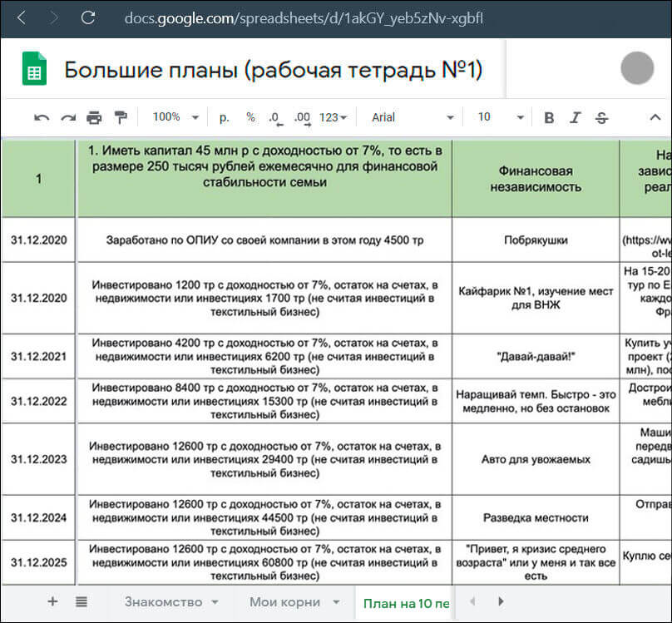Image resolution: width=672 pixels, height=623 pixels.
Task: Select the кризис среднего возраста cell
Action: pos(536,562)
